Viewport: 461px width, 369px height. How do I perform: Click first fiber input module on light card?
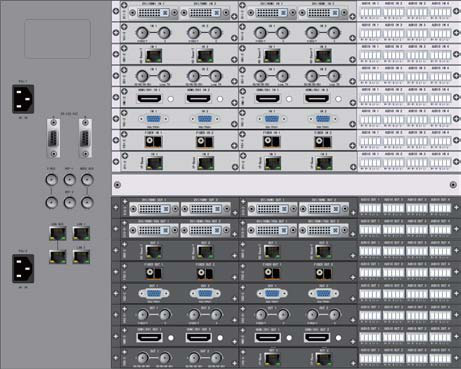[153, 142]
